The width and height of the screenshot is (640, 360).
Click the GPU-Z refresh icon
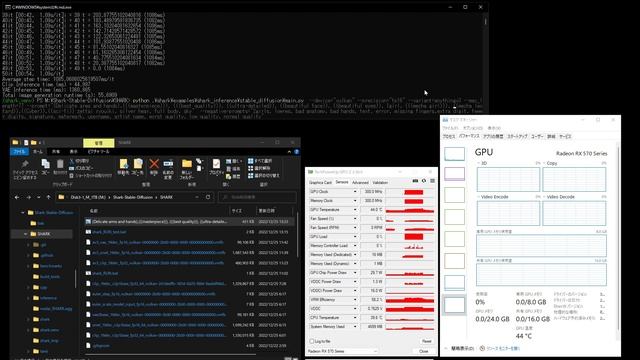click(424, 181)
